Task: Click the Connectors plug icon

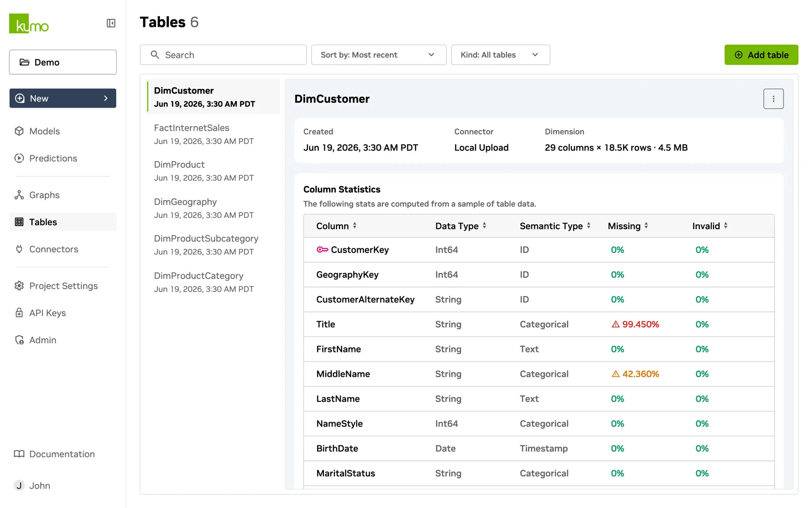Action: point(19,249)
